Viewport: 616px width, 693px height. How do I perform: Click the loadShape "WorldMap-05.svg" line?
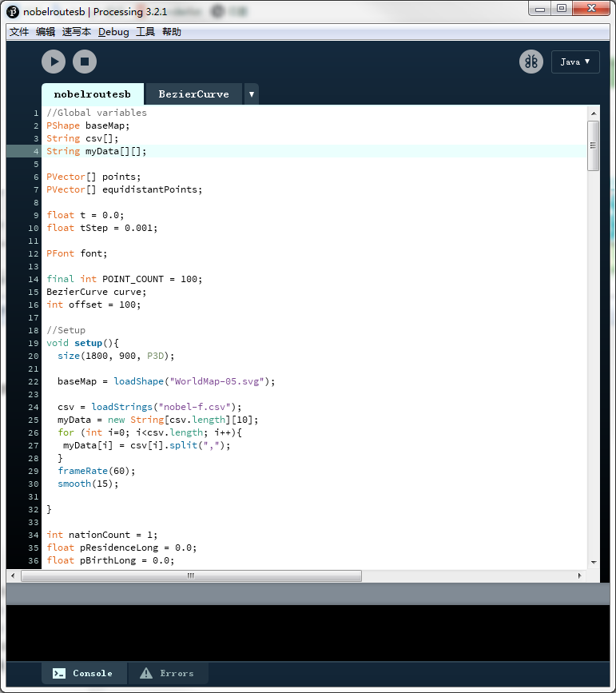[166, 381]
